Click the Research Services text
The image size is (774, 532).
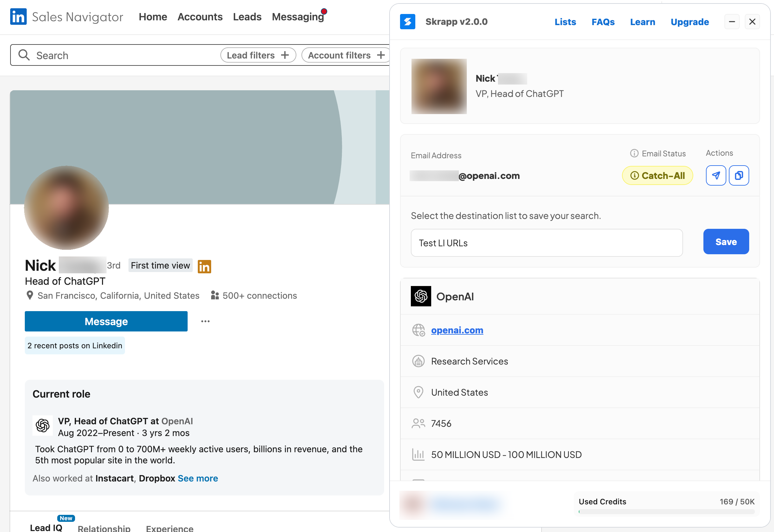tap(469, 361)
